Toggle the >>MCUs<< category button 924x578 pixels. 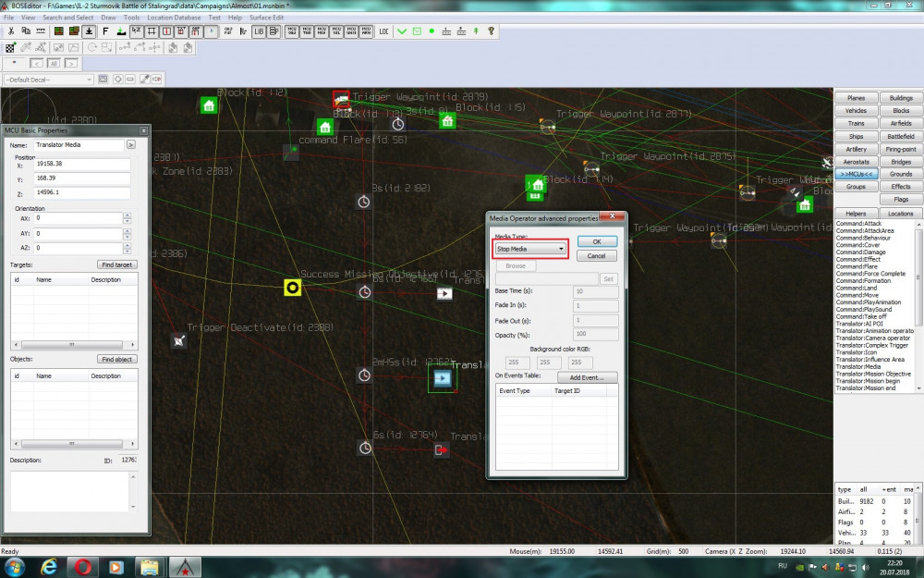(x=856, y=174)
